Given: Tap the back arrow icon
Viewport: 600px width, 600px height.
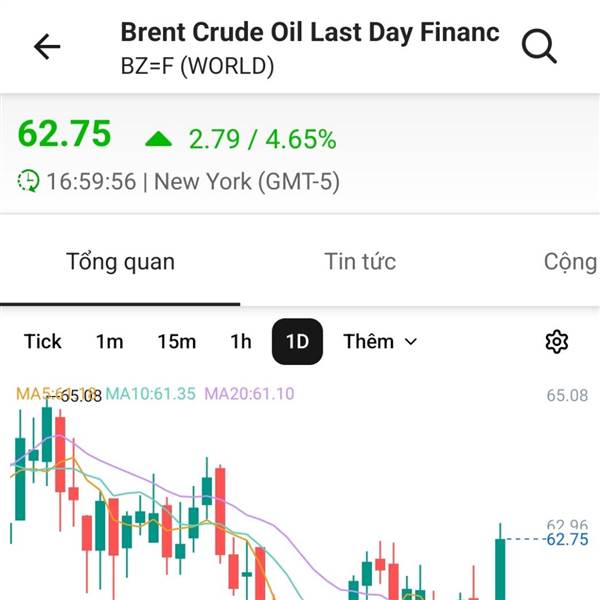Looking at the screenshot, I should click(x=47, y=47).
